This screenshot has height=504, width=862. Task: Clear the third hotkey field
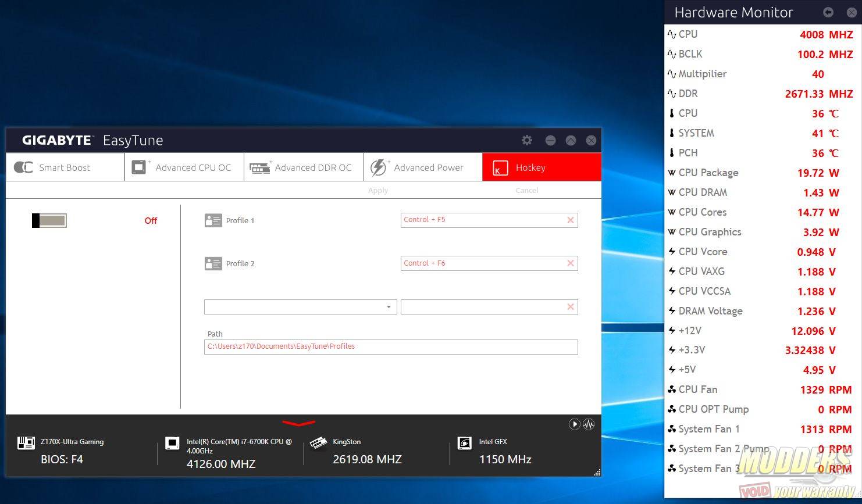(x=571, y=307)
